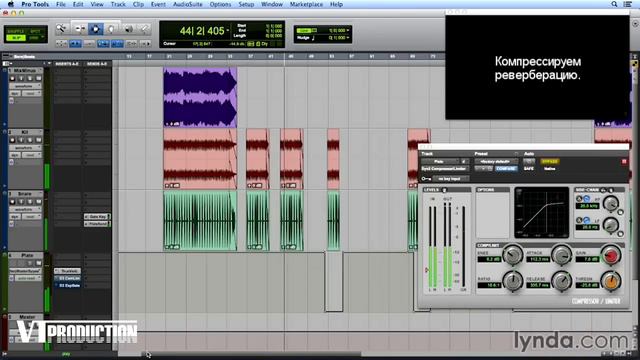Click the HF filter enable icon in side-chain
Viewport: 640px width, 360px height.
click(587, 199)
